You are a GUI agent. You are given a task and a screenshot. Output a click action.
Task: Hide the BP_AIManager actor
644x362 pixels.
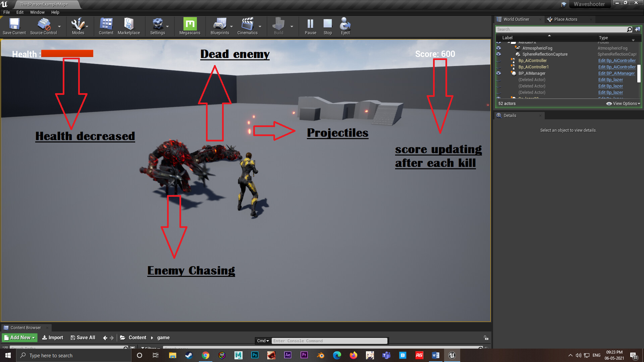(x=499, y=73)
